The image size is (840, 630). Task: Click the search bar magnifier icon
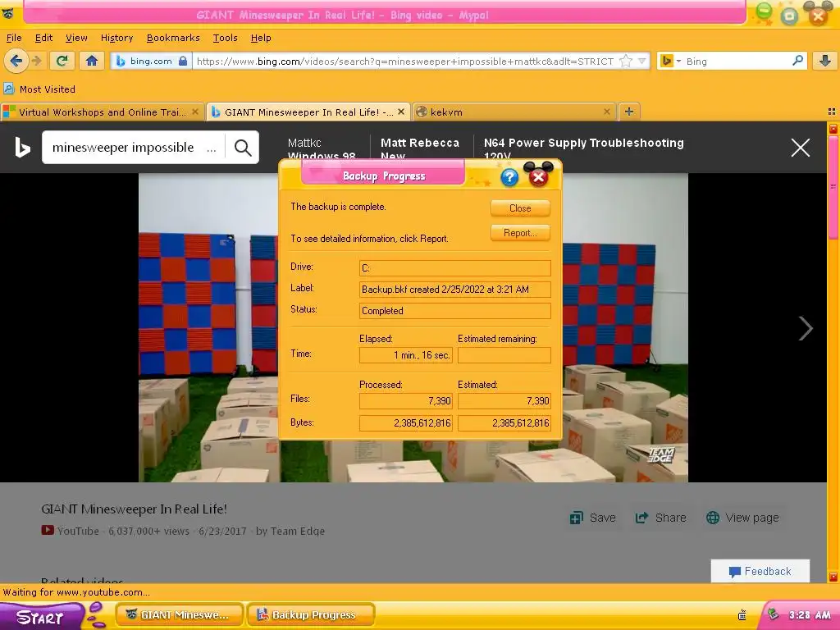(797, 61)
